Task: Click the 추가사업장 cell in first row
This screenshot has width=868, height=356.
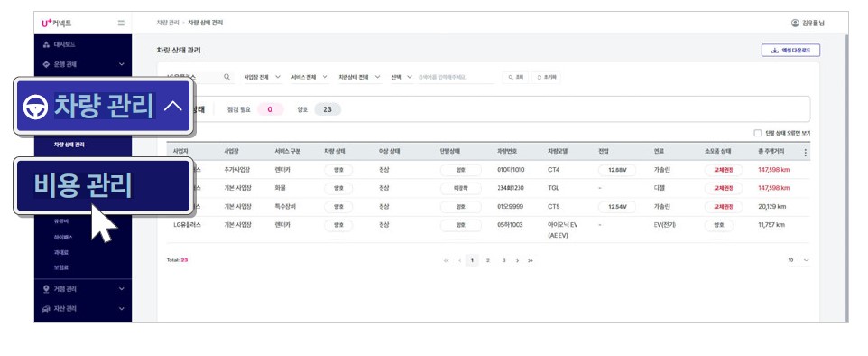Action: tap(237, 170)
